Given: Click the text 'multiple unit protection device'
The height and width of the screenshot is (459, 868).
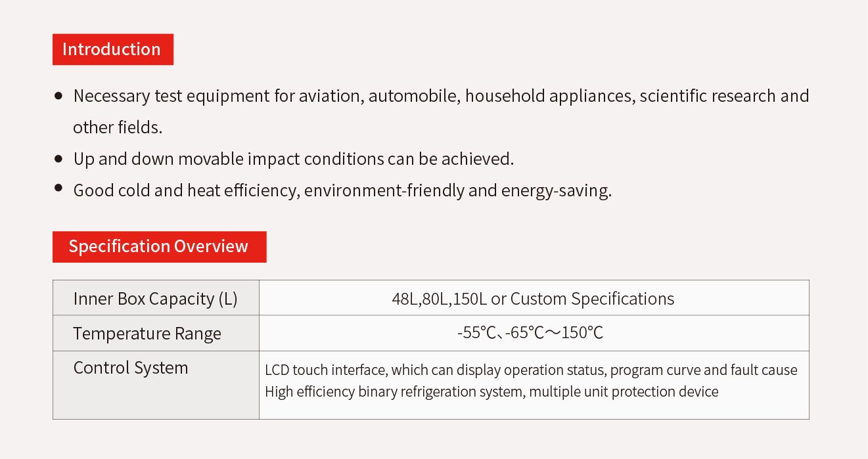Looking at the screenshot, I should pos(624,392).
